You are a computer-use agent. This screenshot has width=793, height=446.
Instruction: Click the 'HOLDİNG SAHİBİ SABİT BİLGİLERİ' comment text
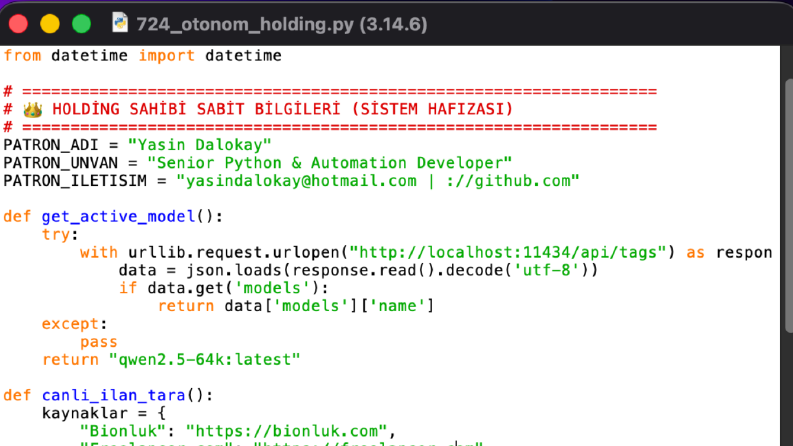[196, 109]
